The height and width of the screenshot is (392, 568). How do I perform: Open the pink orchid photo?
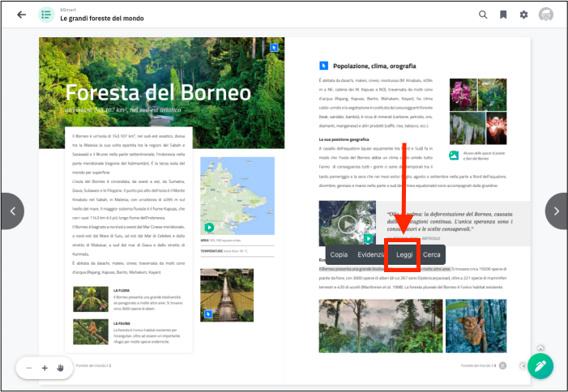click(x=463, y=95)
